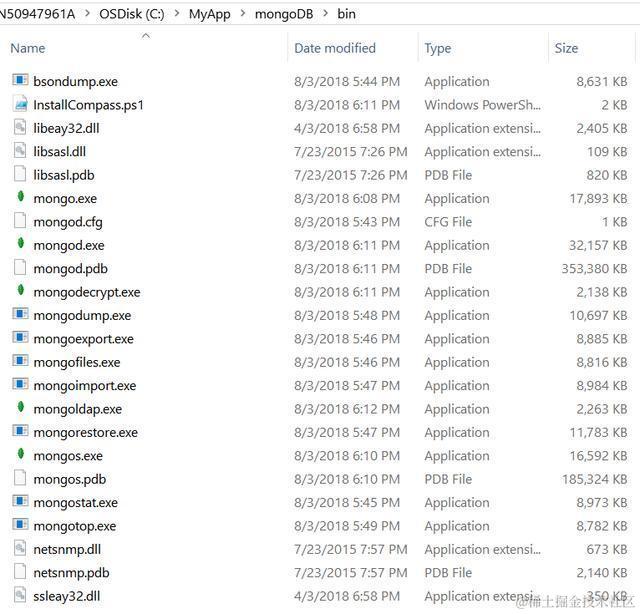Click the bsondump.exe file icon
640x614 pixels.
pyautogui.click(x=20, y=80)
